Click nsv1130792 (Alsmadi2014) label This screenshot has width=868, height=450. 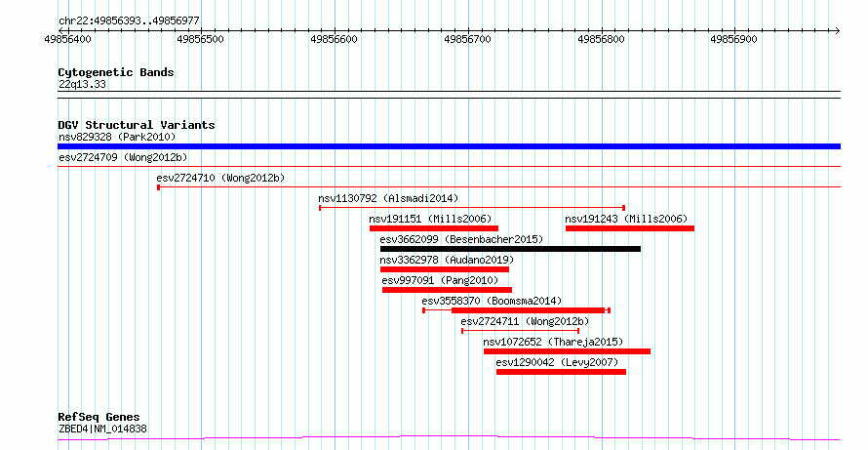[x=388, y=198]
